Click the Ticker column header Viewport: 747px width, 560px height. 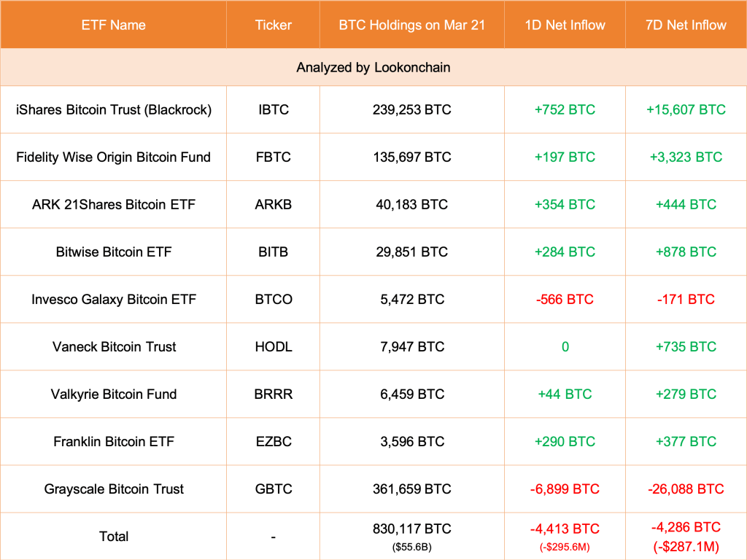click(x=273, y=25)
